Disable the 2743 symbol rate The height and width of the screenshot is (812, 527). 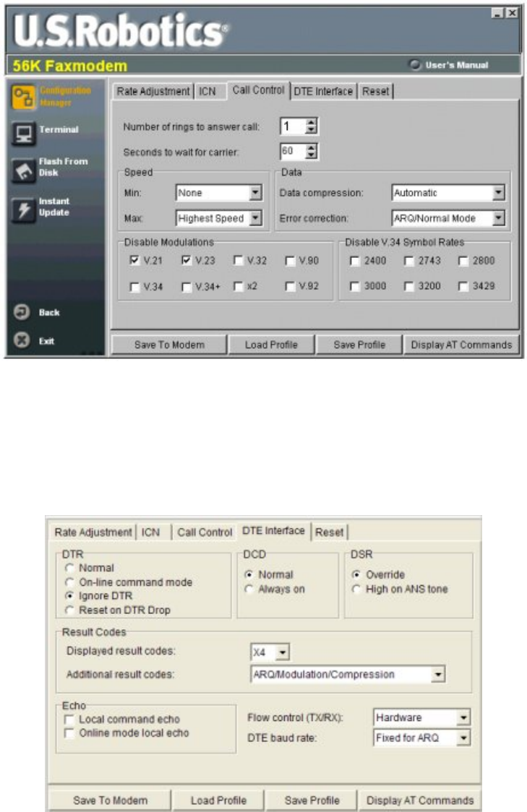coord(409,261)
